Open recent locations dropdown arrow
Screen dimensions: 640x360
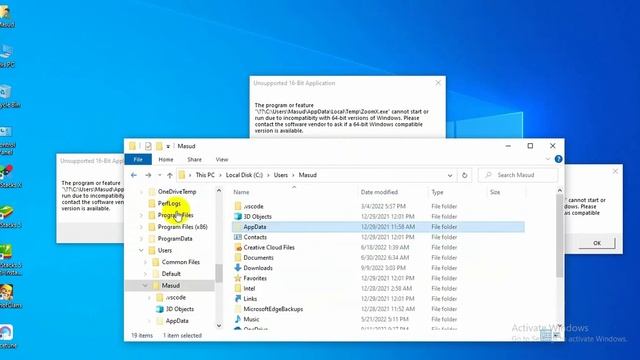(x=160, y=175)
